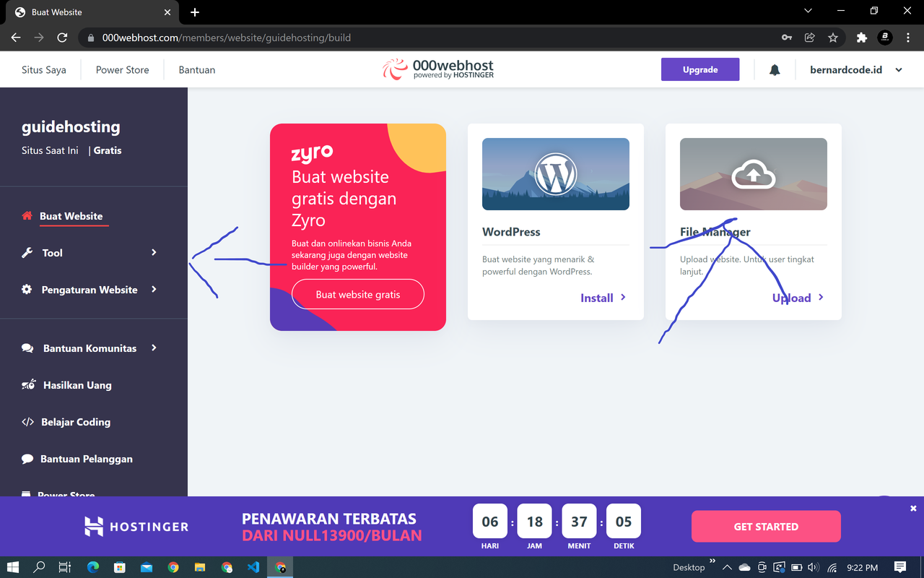Click the WordPress Install link
This screenshot has width=924, height=578.
603,298
